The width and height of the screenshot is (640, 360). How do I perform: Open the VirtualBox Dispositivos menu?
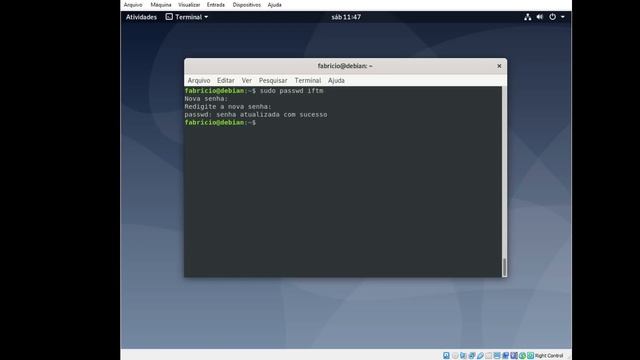click(x=247, y=5)
